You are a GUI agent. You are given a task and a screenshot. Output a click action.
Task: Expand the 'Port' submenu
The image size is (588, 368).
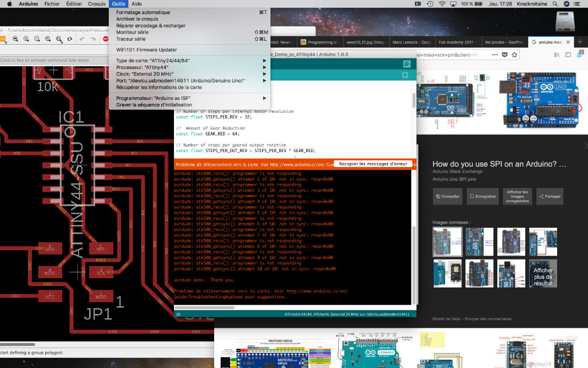(x=189, y=80)
